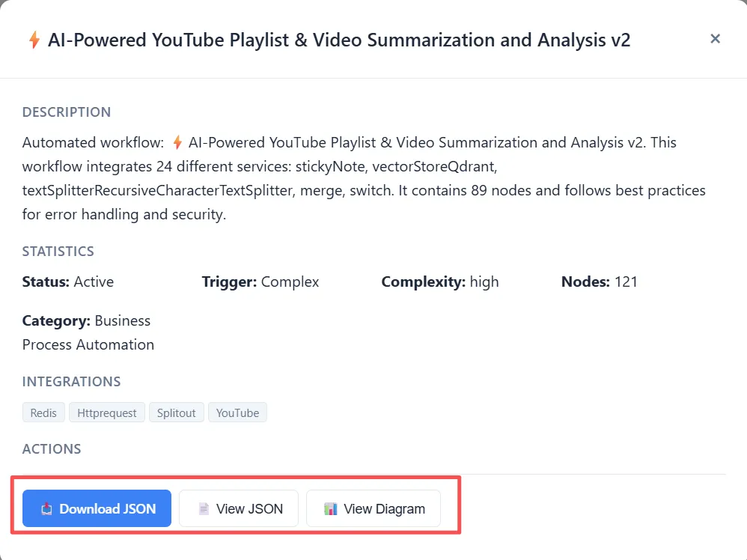747x560 pixels.
Task: Click the chart icon on View Diagram
Action: click(x=330, y=509)
